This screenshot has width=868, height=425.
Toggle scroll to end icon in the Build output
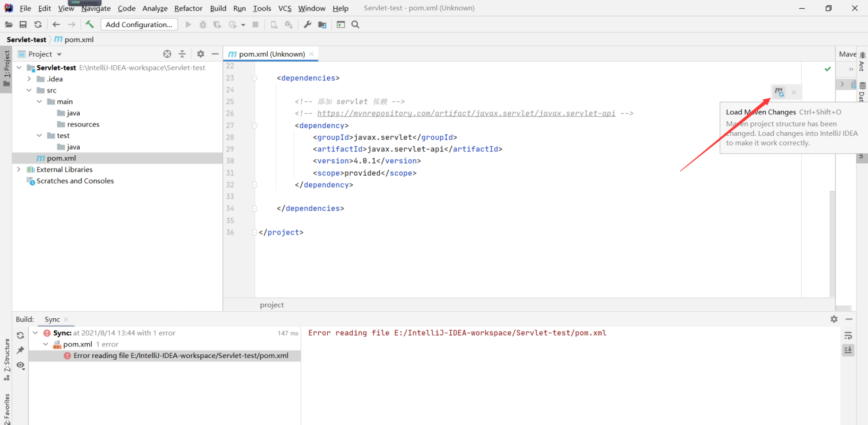click(848, 350)
